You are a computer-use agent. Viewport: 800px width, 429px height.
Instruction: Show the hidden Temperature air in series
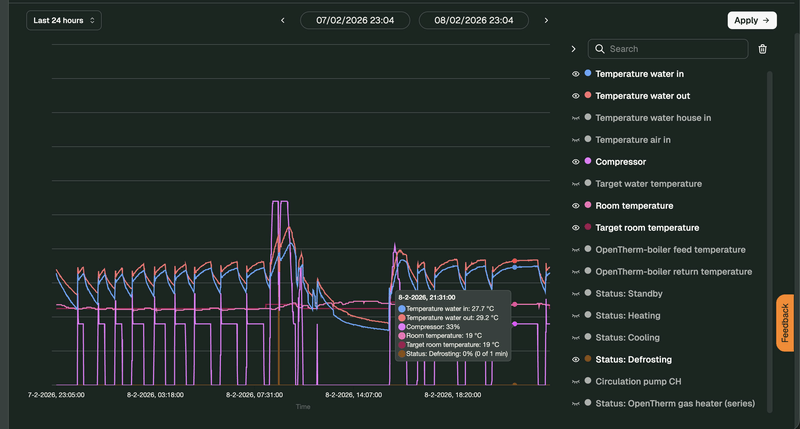[x=575, y=140]
